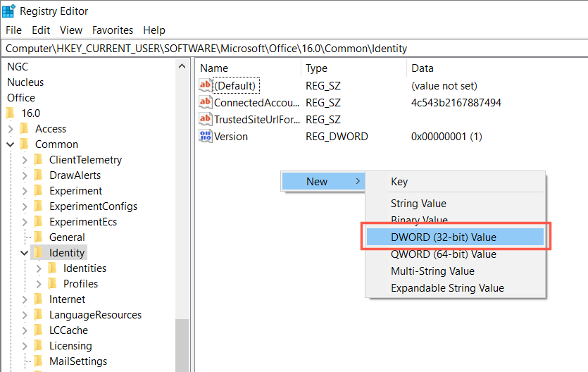
Task: Click the registry path address bar
Action: click(x=294, y=49)
